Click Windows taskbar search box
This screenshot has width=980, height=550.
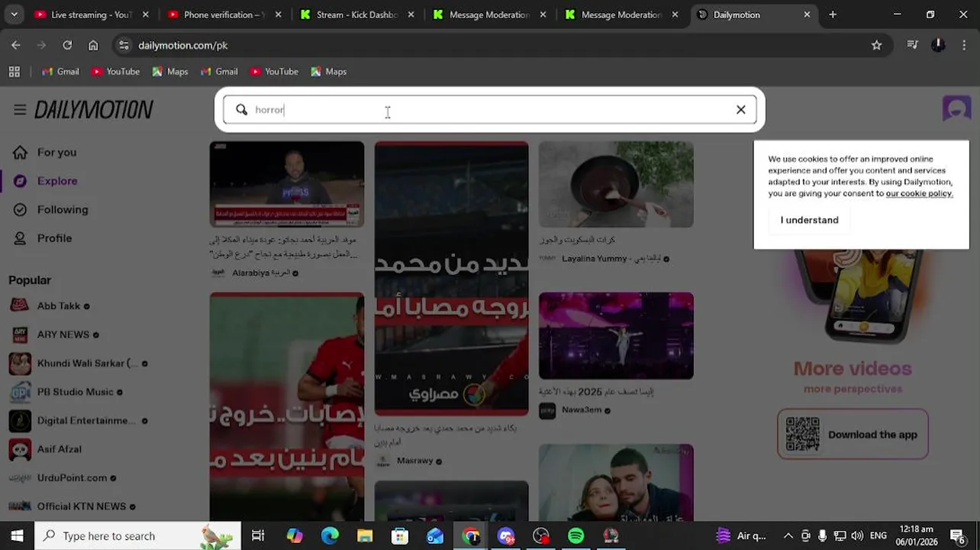click(138, 535)
